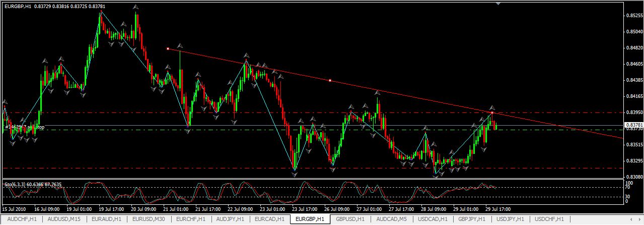Switch to the AUDCHF,H1 chart tab
Viewport: 644px width, 225px height.
point(21,219)
